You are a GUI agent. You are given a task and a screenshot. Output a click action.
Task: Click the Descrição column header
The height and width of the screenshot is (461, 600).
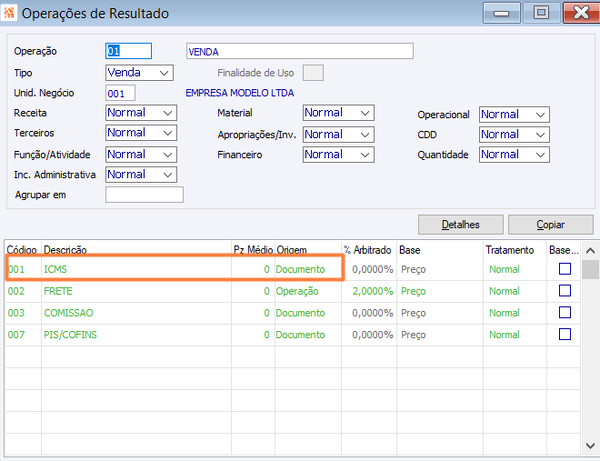[65, 250]
